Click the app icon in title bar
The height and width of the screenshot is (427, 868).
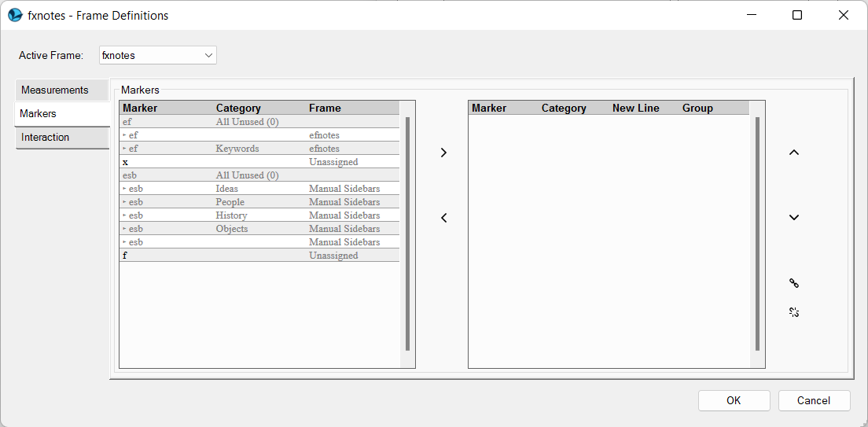point(15,15)
